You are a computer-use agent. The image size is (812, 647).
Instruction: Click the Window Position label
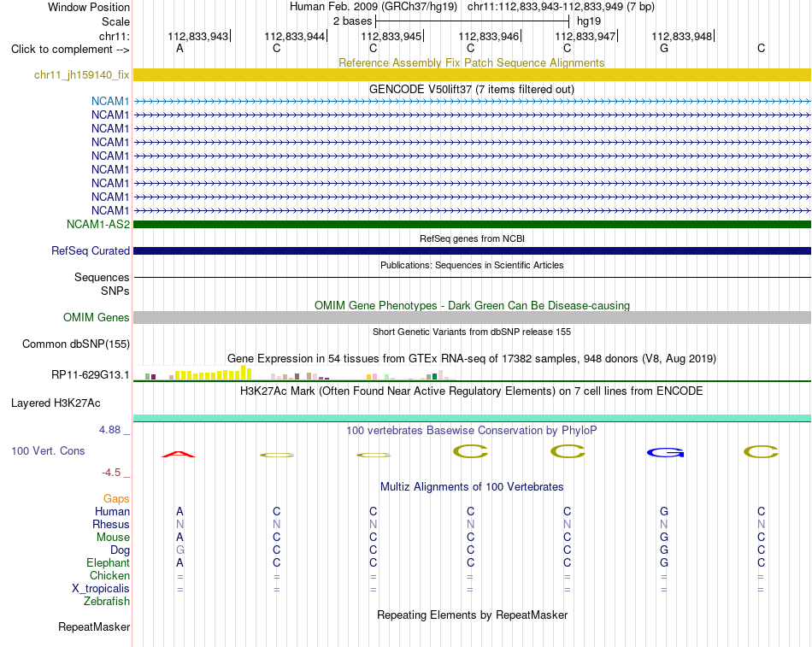(x=89, y=7)
